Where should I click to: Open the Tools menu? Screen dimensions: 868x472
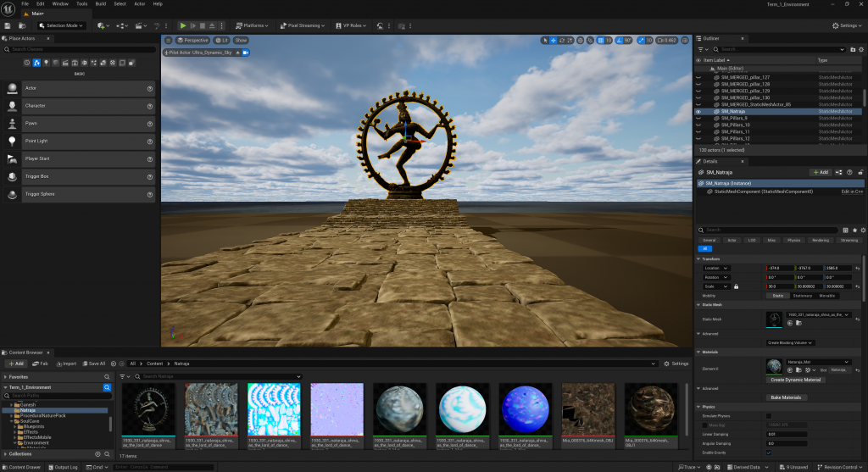[x=82, y=4]
